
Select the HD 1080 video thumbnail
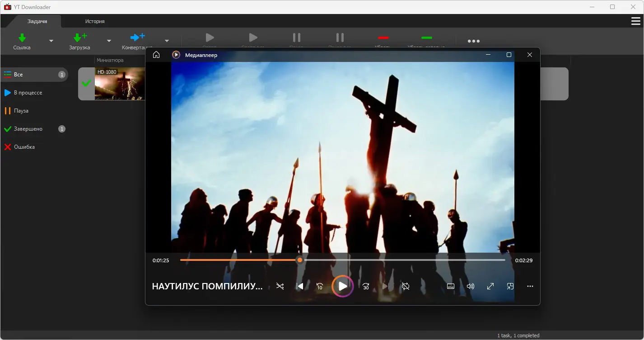[x=120, y=84]
